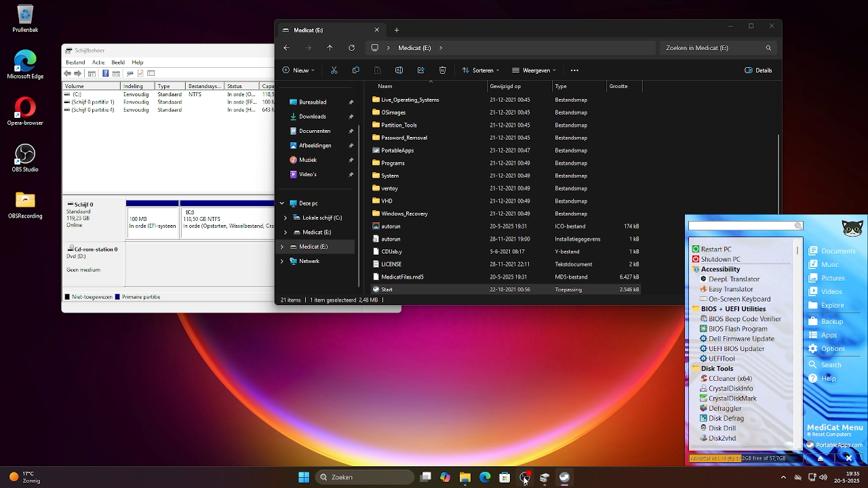Expand the address bar chevron after Medicat (E:)
868x488 pixels.
(x=441, y=47)
